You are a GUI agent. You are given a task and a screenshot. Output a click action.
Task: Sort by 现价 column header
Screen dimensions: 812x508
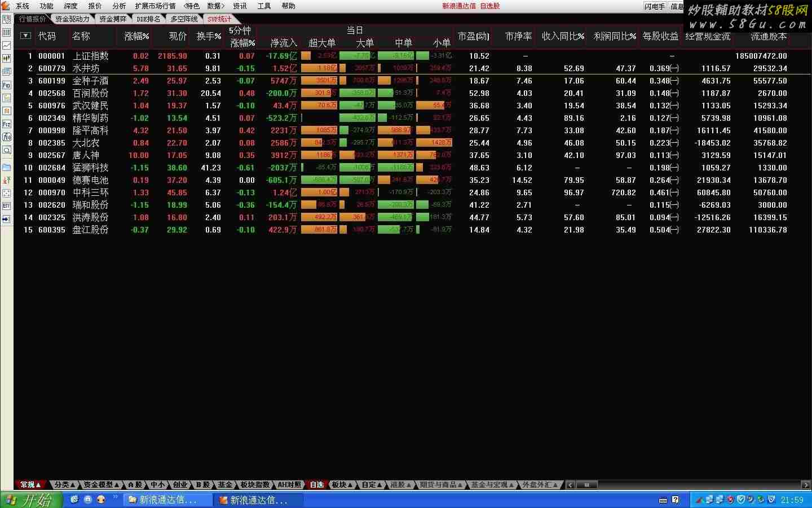(178, 36)
